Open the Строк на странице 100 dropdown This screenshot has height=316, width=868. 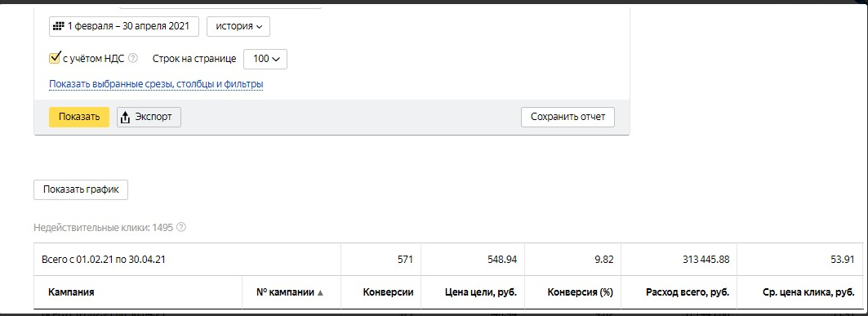(x=265, y=59)
